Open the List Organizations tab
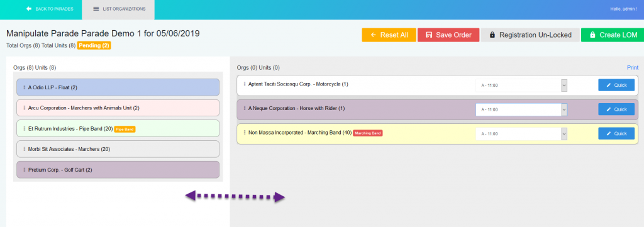The image size is (644, 227). [x=118, y=9]
